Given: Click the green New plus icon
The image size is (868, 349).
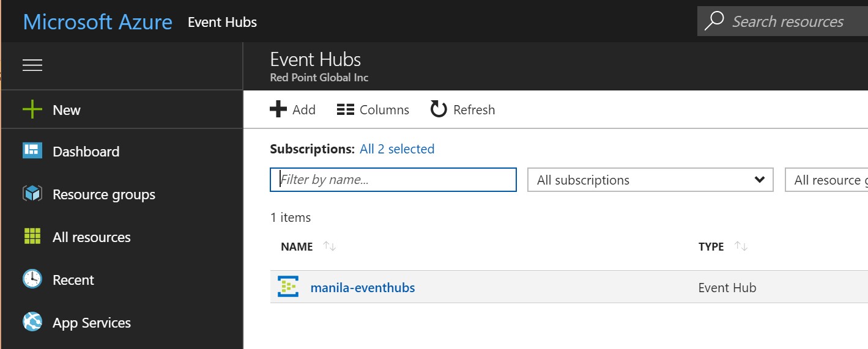Looking at the screenshot, I should point(32,110).
